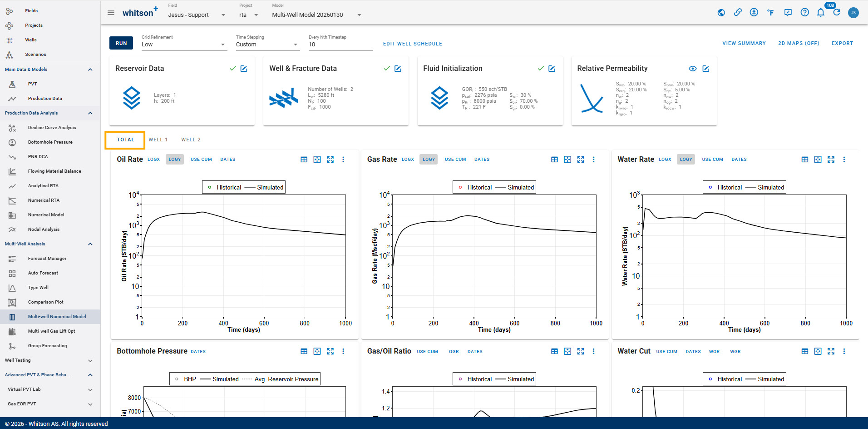The height and width of the screenshot is (429, 868).
Task: Open the Fluid Initialization edit icon
Action: tap(552, 69)
